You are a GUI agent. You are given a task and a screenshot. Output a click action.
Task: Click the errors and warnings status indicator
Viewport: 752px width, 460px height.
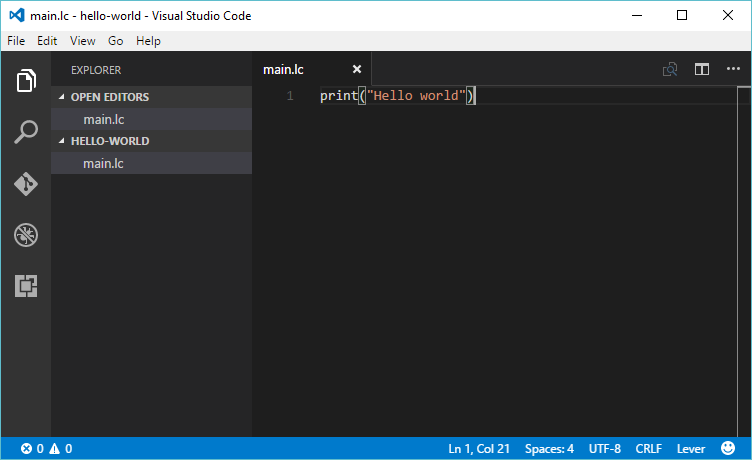pos(46,449)
